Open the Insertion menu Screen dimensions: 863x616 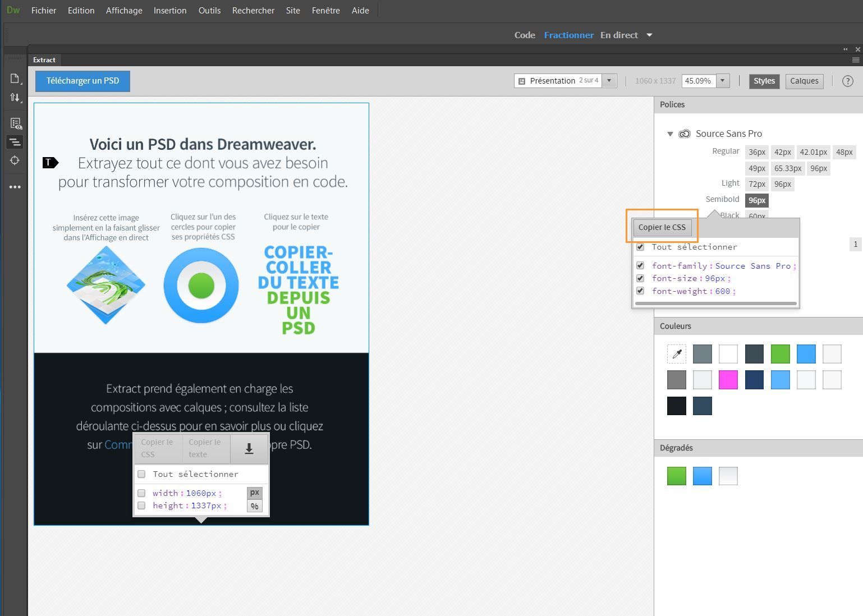(x=170, y=10)
